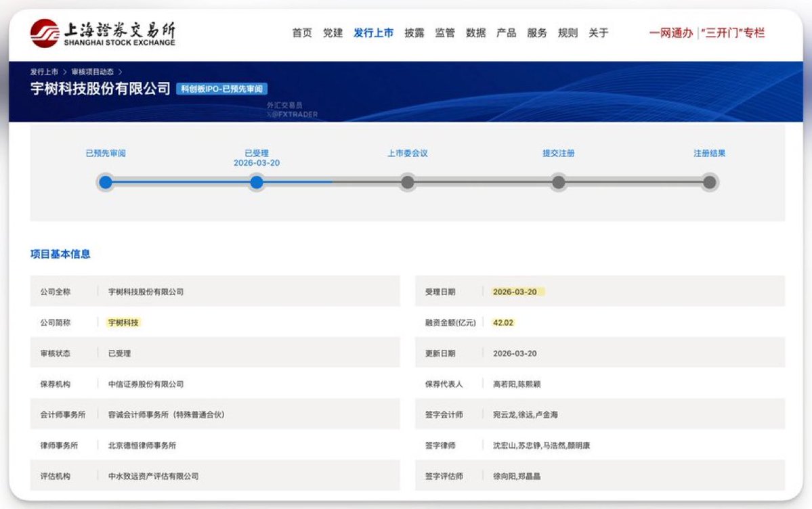Open the 服务 navigation item

(x=536, y=33)
